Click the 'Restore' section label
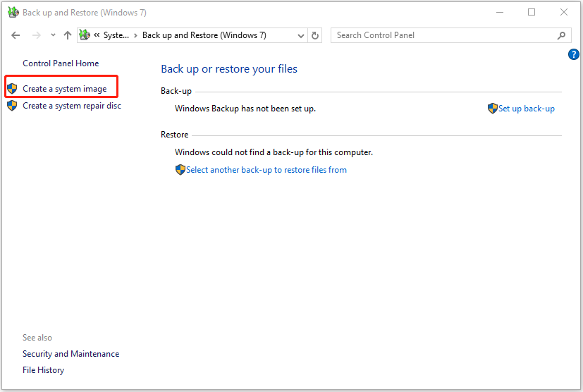Viewport: 583px width, 392px height. pyautogui.click(x=174, y=135)
